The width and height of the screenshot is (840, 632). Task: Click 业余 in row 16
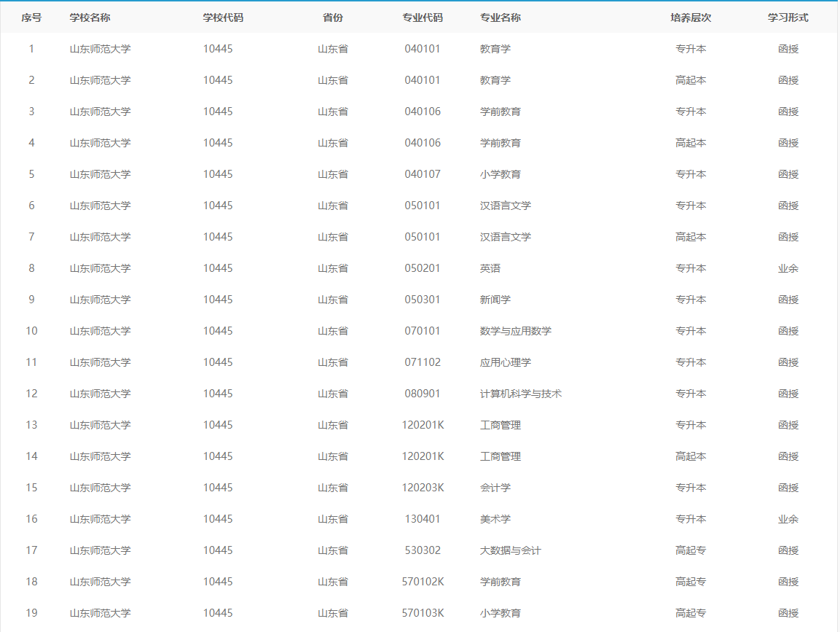[788, 520]
